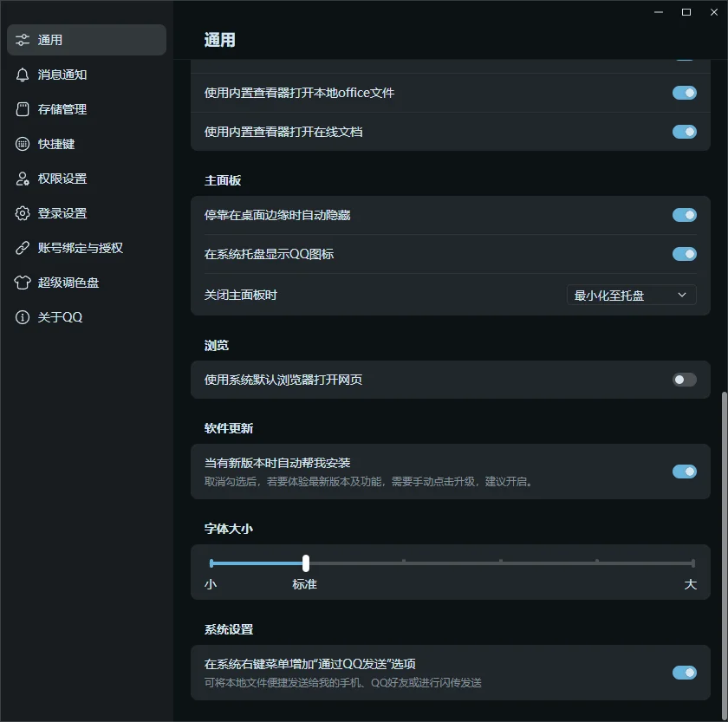728x722 pixels.
Task: Go to 权限设置 section
Action: (87, 179)
